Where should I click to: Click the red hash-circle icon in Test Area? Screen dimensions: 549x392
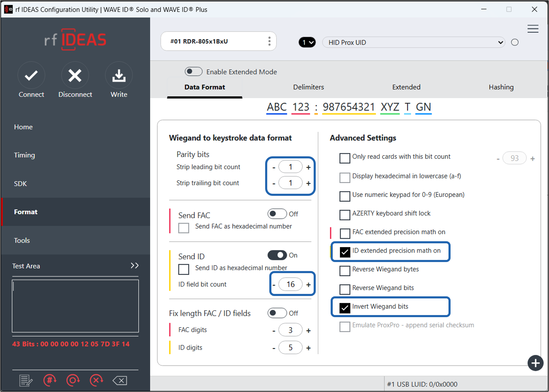(50, 381)
